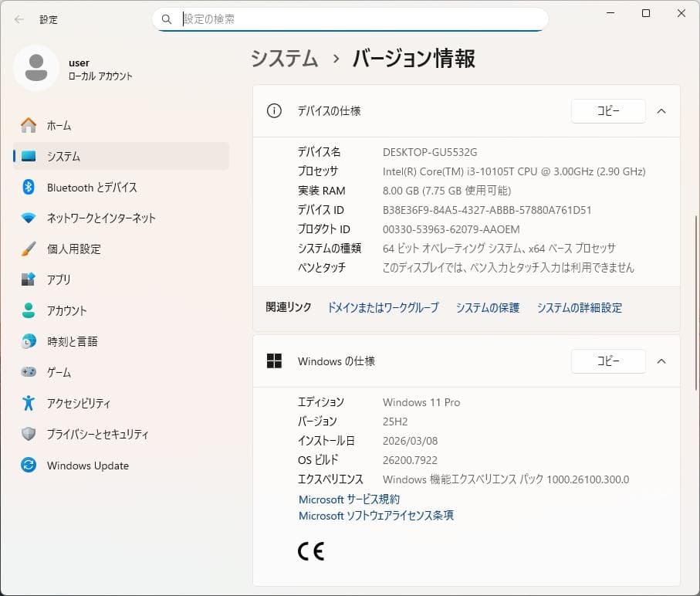Click product ID 00330-53963-62079-AAOEM
Viewport: 700px width, 596px height.
click(x=451, y=229)
